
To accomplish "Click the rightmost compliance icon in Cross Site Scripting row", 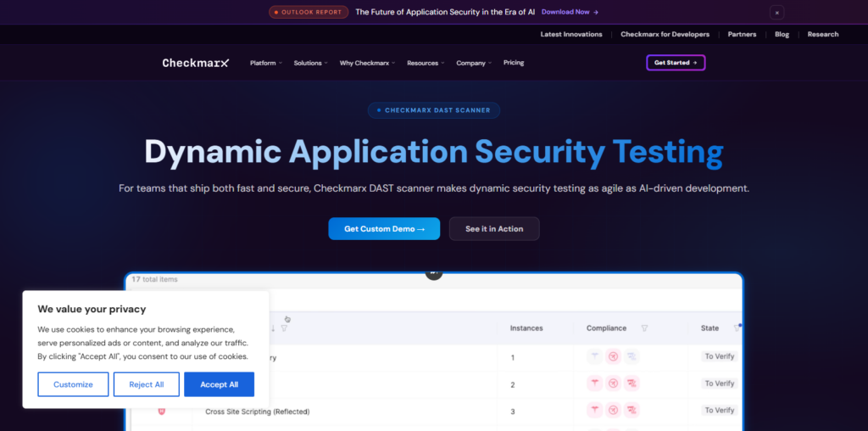I will tap(631, 411).
